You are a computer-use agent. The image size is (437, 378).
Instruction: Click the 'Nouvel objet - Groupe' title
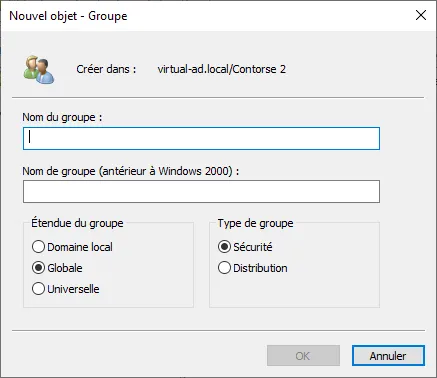click(x=68, y=16)
